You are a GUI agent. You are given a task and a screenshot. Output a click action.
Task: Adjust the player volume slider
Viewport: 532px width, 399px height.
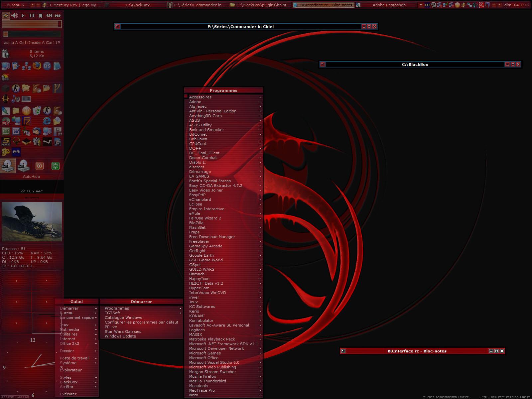click(x=32, y=24)
